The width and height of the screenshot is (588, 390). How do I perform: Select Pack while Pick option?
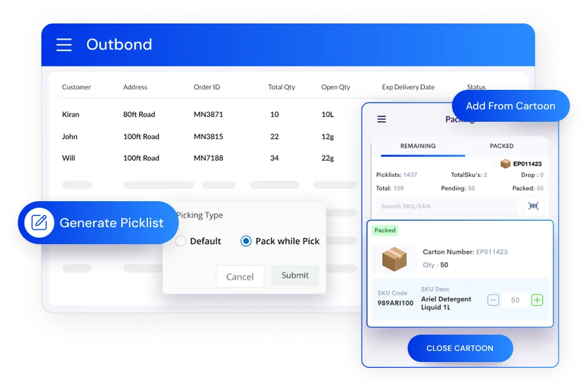[x=246, y=241]
